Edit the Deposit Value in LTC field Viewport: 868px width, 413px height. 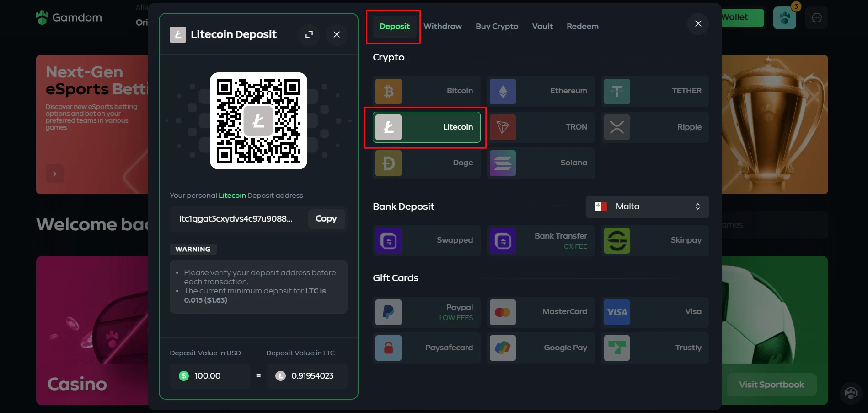tap(307, 376)
